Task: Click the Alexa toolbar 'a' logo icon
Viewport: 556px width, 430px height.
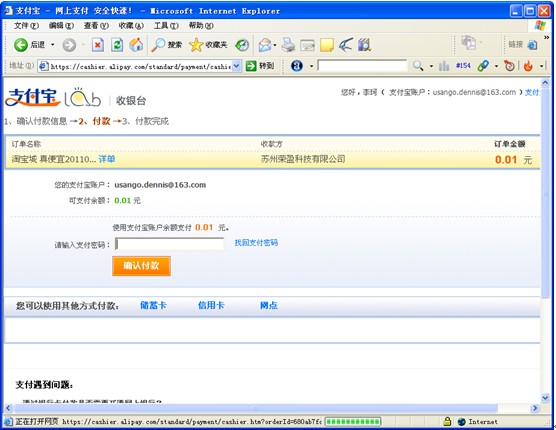Action: 297,66
